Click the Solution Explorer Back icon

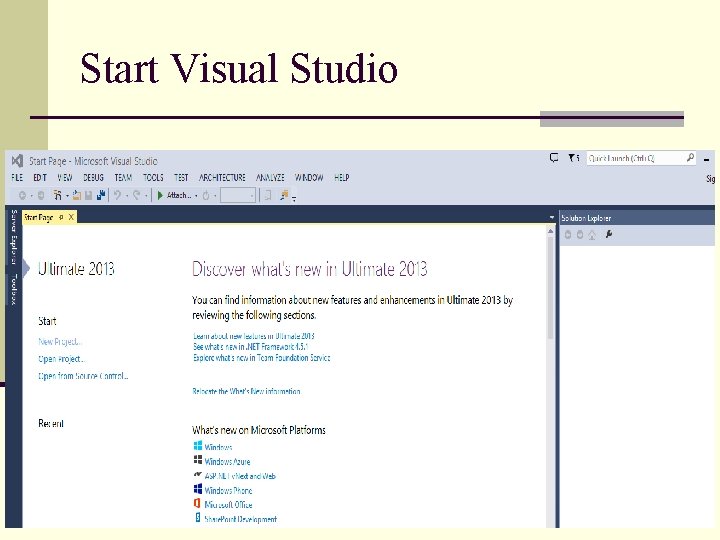point(568,235)
